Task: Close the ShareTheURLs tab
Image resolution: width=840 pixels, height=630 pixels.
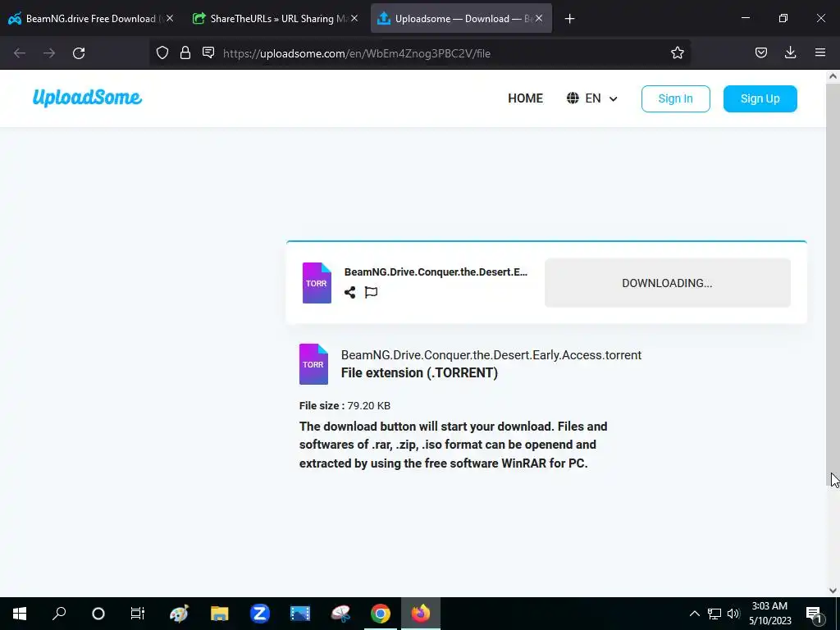Action: point(354,18)
